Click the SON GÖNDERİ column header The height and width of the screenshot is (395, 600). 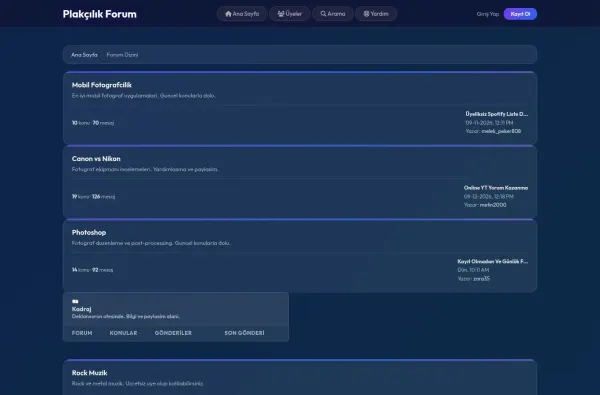click(244, 333)
